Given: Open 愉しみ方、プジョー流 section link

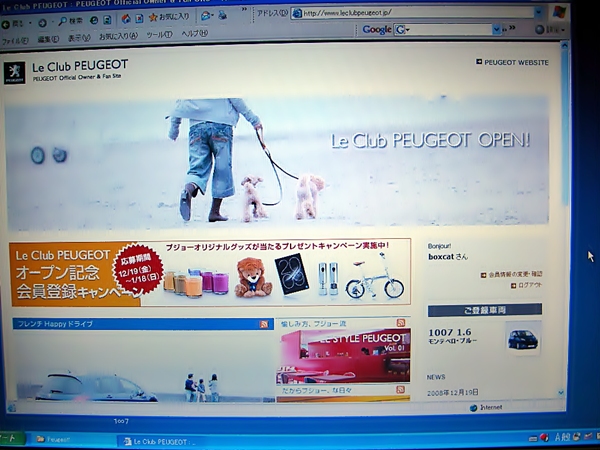Looking at the screenshot, I should [313, 324].
